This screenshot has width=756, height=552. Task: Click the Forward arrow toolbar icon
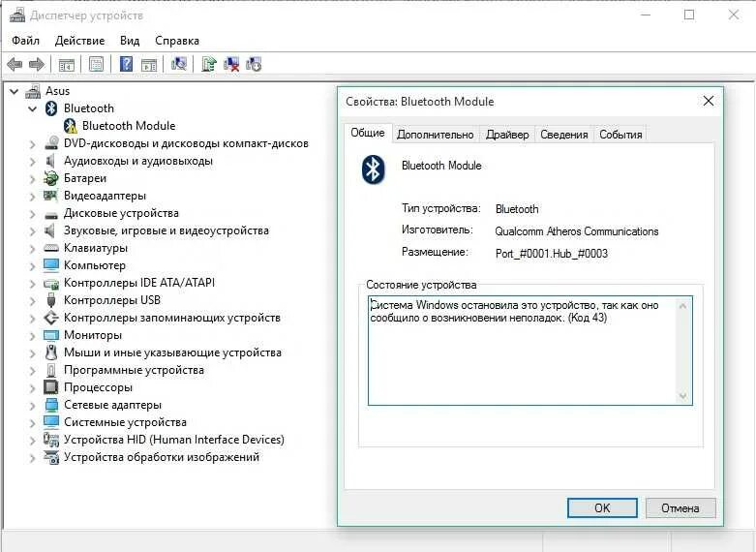point(37,64)
